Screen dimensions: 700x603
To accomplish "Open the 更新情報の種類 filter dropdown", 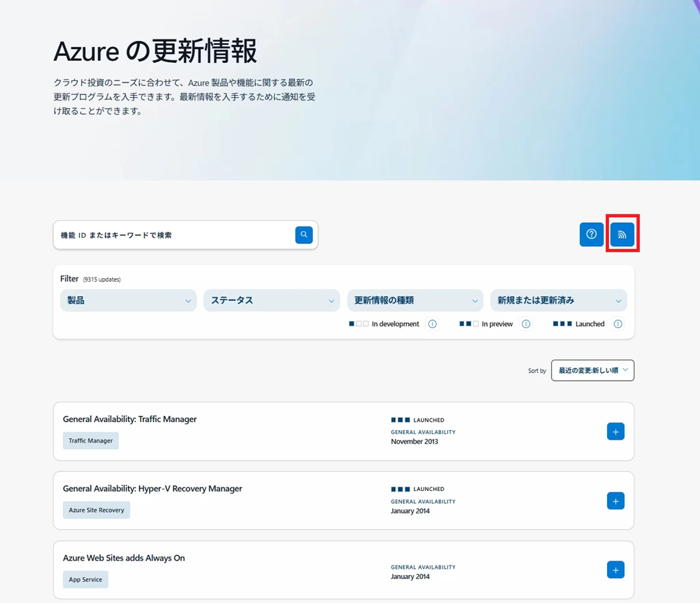I will coord(415,300).
